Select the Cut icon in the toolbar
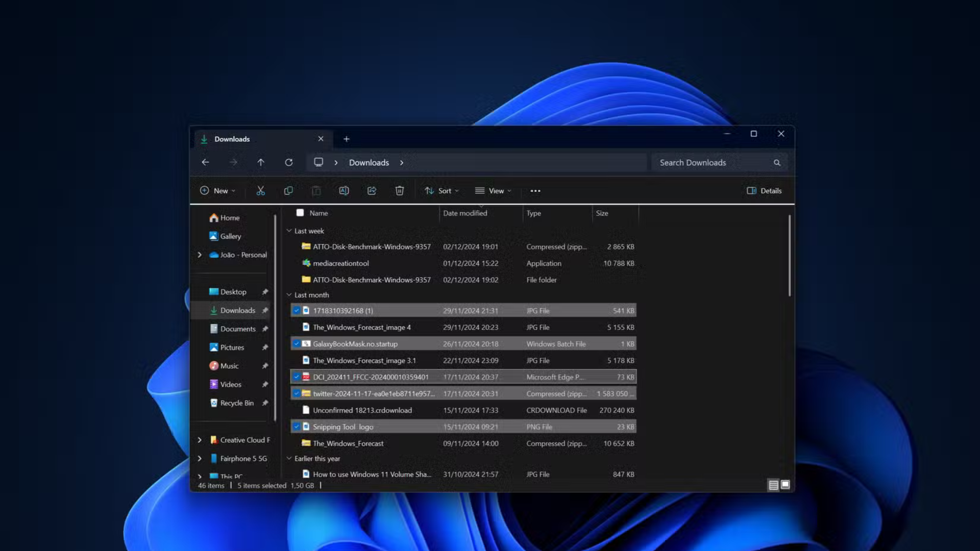Viewport: 980px width, 551px height. (260, 190)
